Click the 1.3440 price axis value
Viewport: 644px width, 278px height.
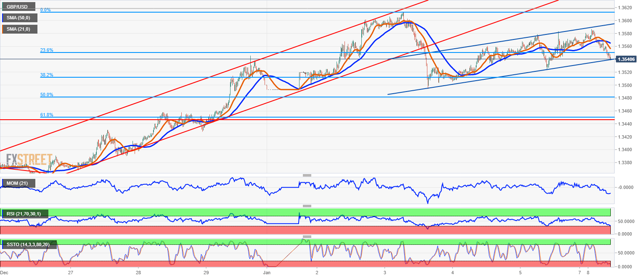(x=625, y=124)
